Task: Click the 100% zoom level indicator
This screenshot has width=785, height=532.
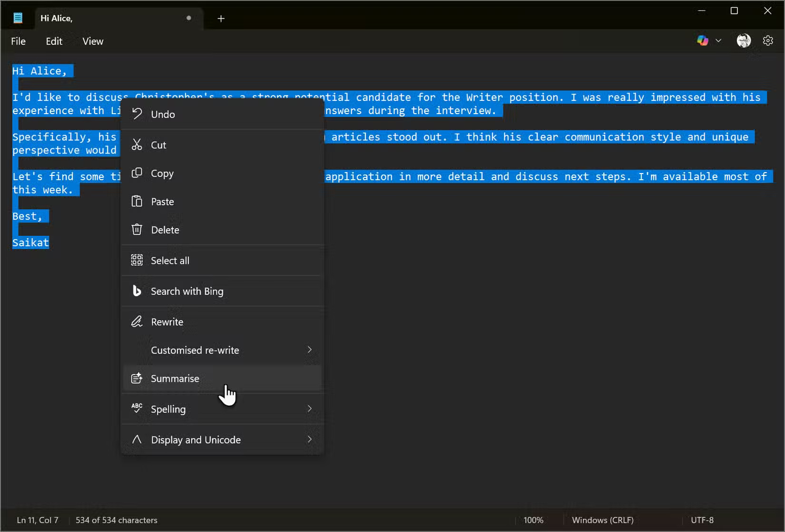Action: click(x=534, y=520)
